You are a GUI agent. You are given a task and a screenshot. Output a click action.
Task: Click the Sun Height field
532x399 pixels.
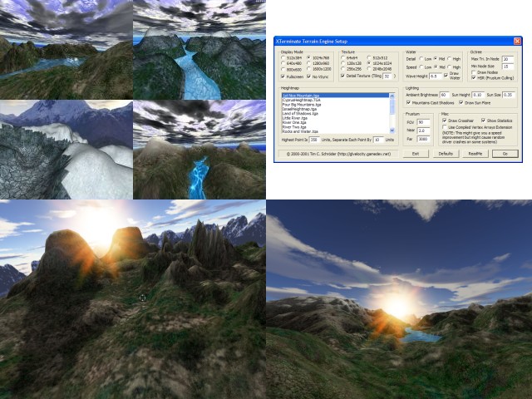point(478,95)
